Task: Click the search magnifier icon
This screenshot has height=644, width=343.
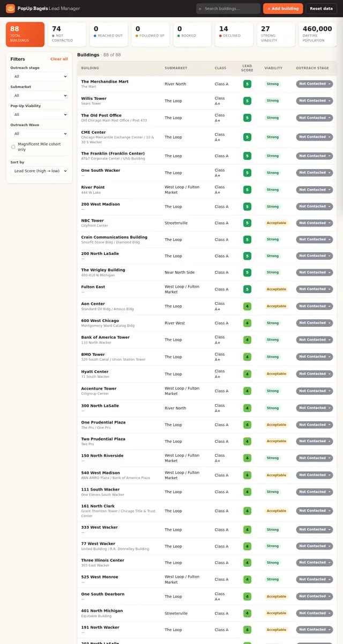Action: point(200,9)
